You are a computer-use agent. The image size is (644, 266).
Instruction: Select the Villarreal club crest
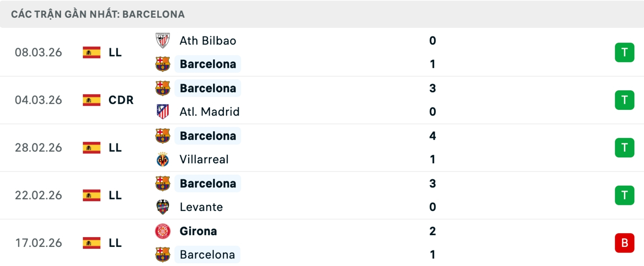[x=163, y=159]
